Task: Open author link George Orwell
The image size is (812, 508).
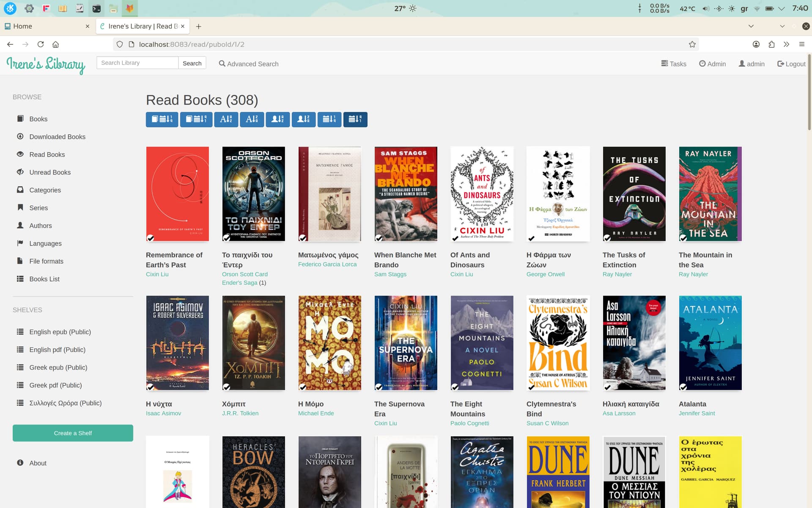Action: pos(546,274)
